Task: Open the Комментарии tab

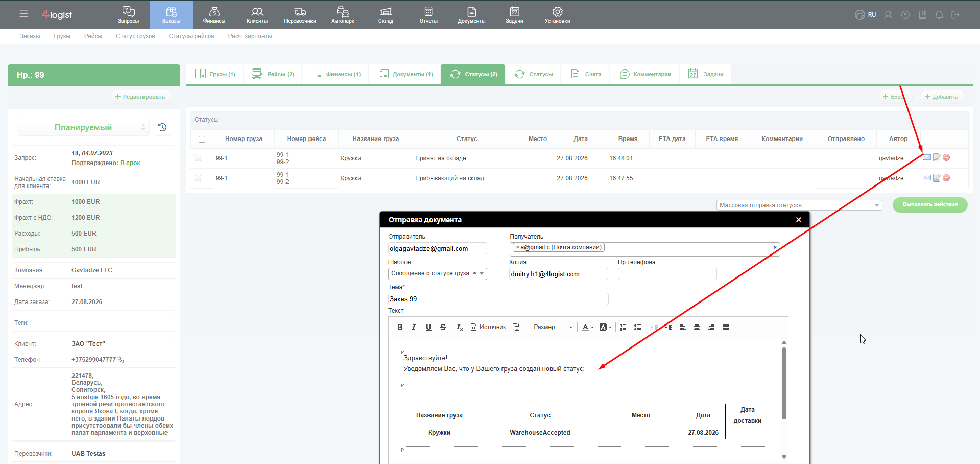Action: tap(646, 74)
